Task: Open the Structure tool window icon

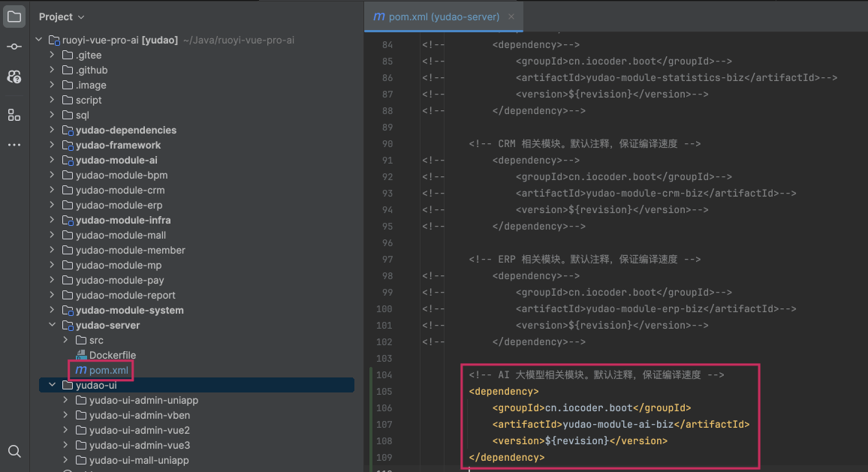Action: coord(14,115)
